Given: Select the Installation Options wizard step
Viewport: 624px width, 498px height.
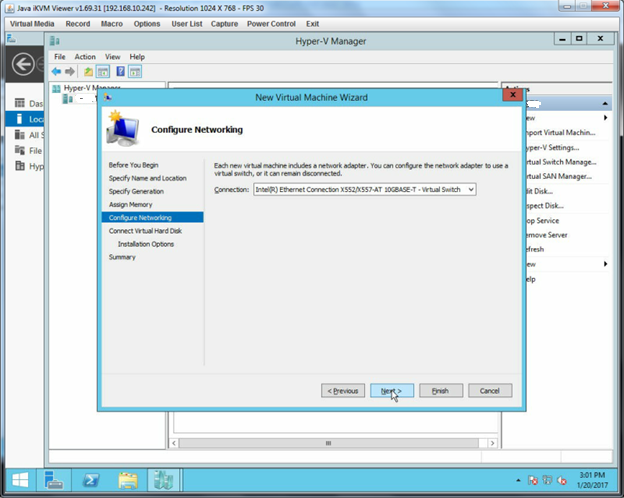Looking at the screenshot, I should coord(146,244).
